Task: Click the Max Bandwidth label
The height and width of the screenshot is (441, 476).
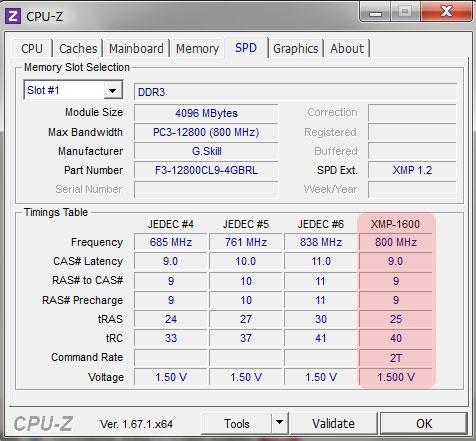Action: 85,132
